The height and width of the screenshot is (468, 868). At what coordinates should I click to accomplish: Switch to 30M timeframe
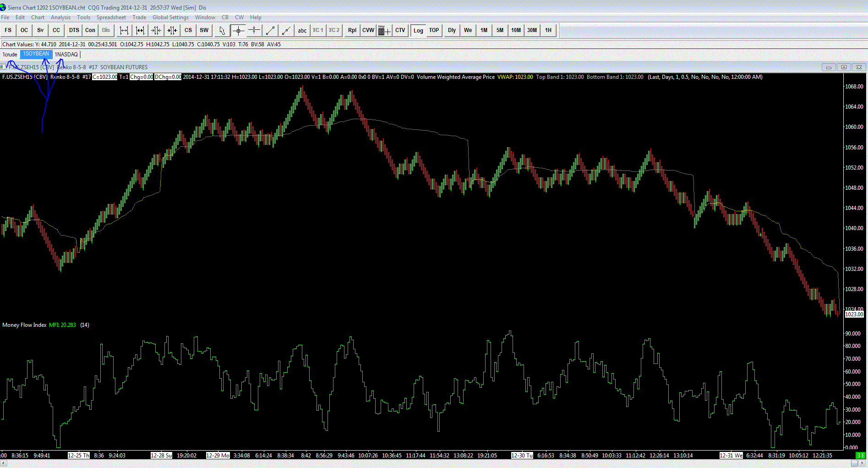pos(532,30)
